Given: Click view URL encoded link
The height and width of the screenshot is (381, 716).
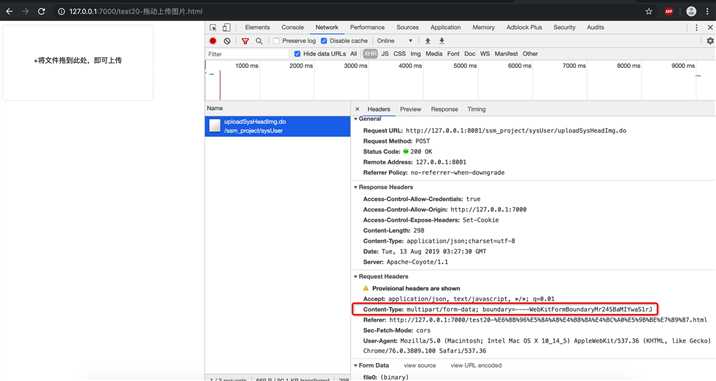Looking at the screenshot, I should pos(476,365).
